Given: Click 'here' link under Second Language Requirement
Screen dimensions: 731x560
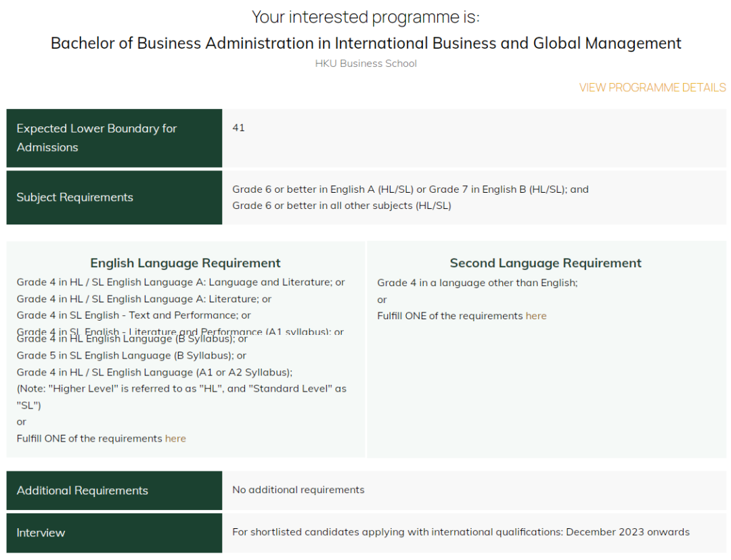Looking at the screenshot, I should pos(535,316).
